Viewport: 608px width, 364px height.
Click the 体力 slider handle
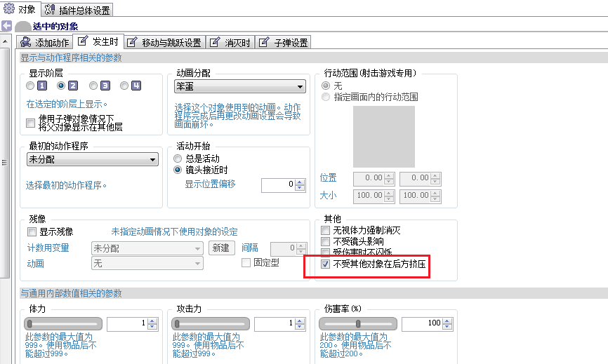(x=29, y=323)
